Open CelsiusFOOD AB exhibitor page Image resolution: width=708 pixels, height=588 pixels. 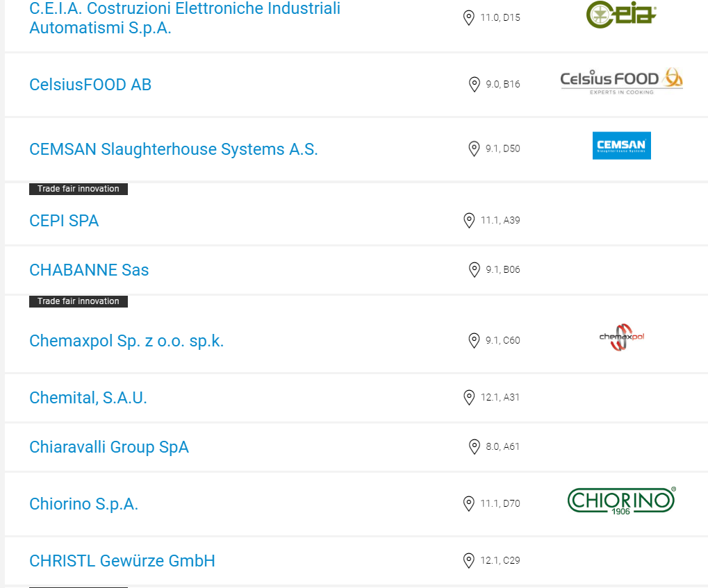(x=90, y=85)
